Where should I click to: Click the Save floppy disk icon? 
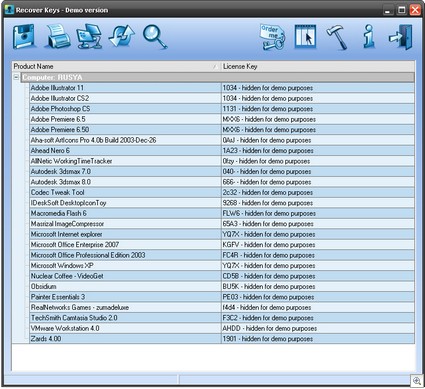pos(24,37)
